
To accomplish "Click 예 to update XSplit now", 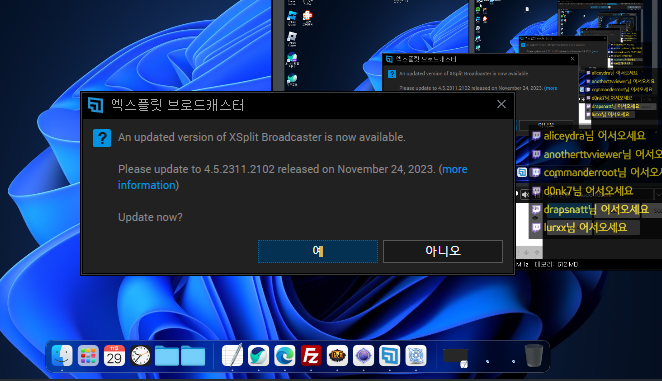I will pyautogui.click(x=317, y=251).
